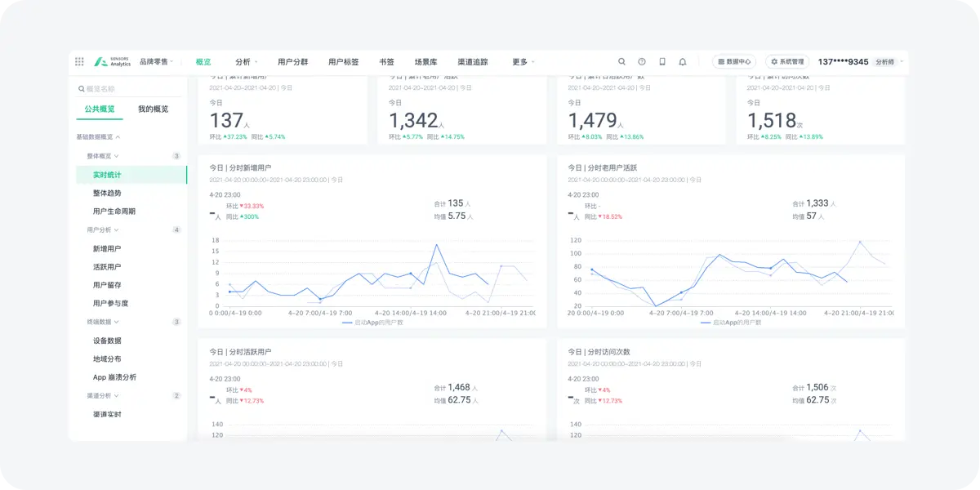Open the 渠道追踪 tab

473,61
